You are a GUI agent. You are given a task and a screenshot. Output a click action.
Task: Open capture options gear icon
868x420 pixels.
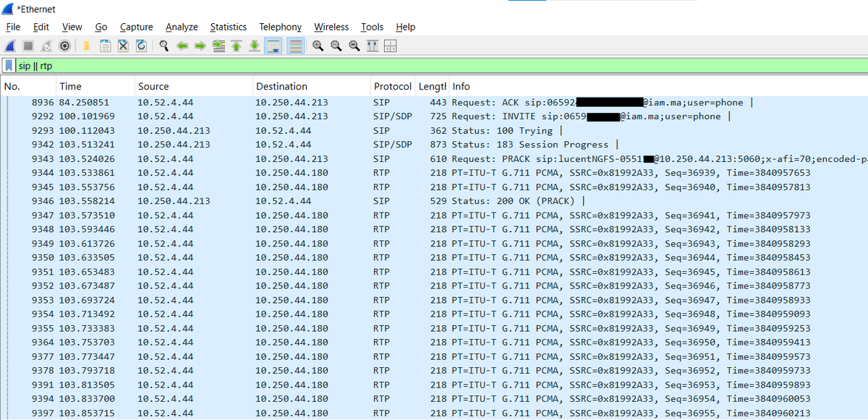pos(65,46)
